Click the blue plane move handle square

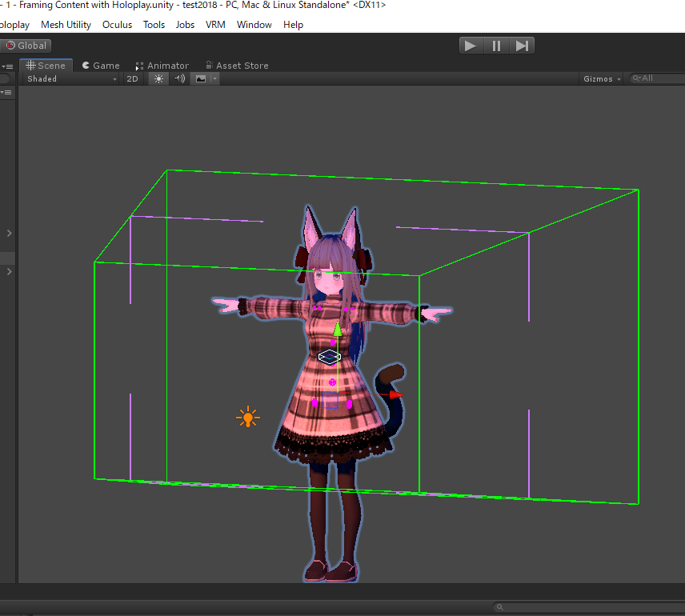[330, 400]
